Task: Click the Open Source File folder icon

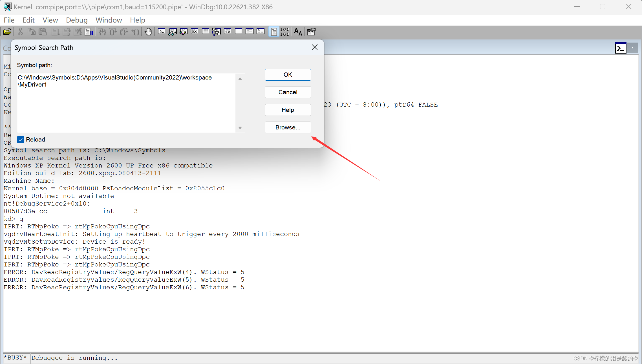Action: click(x=7, y=32)
